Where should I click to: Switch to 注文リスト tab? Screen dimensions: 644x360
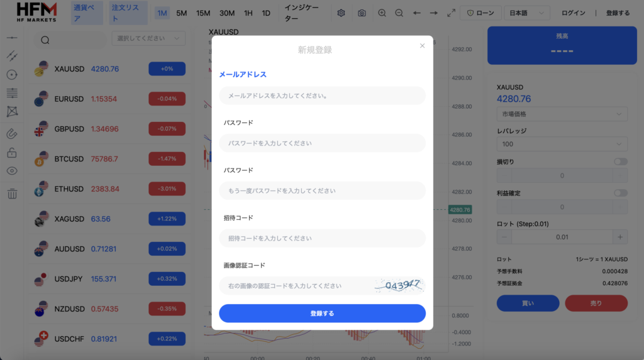128,13
